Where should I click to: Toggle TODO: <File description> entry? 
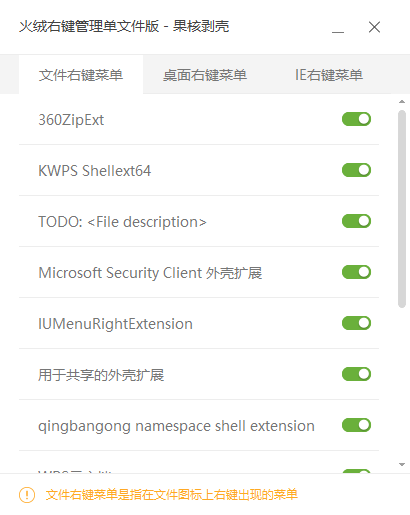pos(356,221)
